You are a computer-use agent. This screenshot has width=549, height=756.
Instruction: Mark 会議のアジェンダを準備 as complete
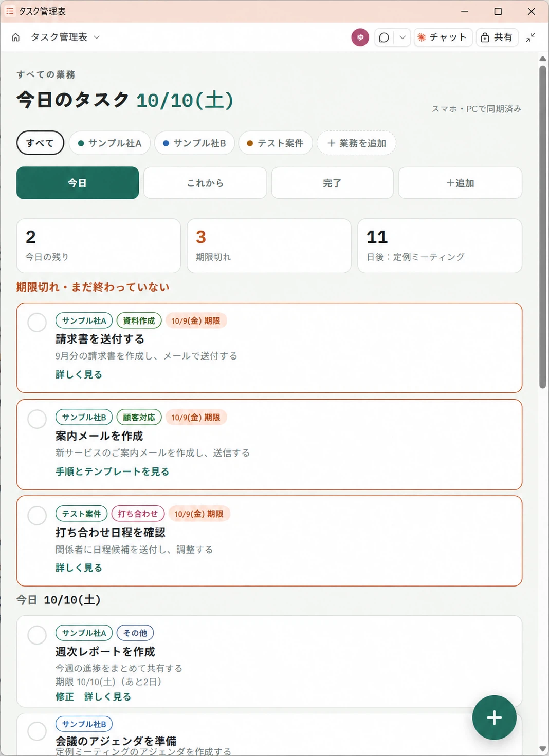pyautogui.click(x=37, y=731)
